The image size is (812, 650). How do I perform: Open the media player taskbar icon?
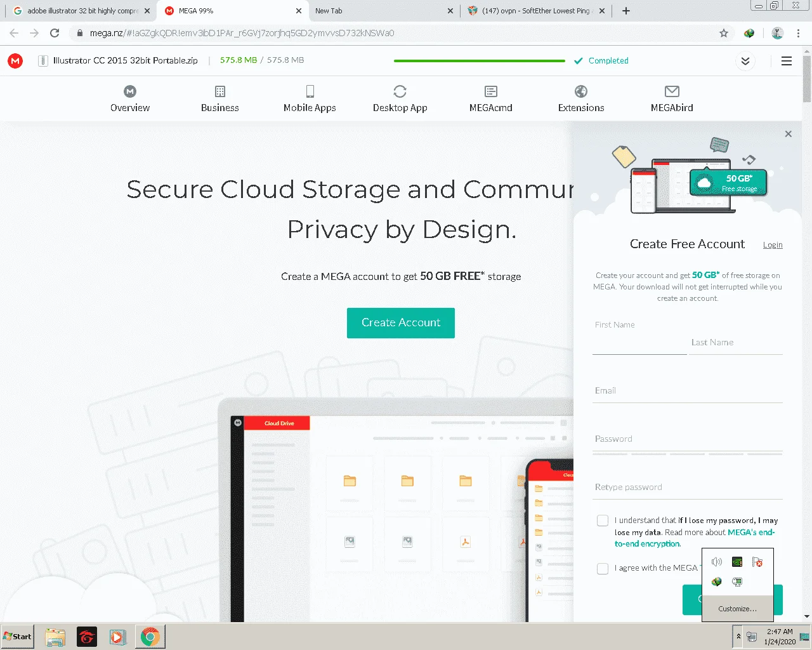(117, 637)
